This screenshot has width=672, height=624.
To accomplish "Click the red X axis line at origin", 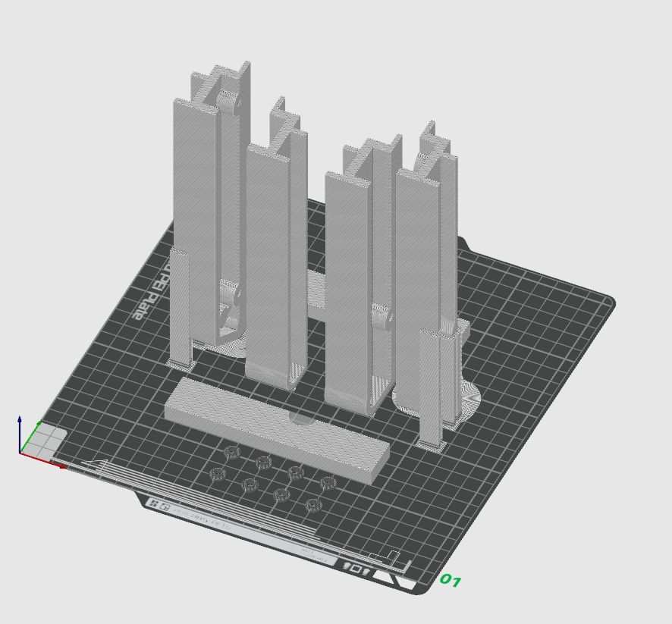I will pos(42,460).
